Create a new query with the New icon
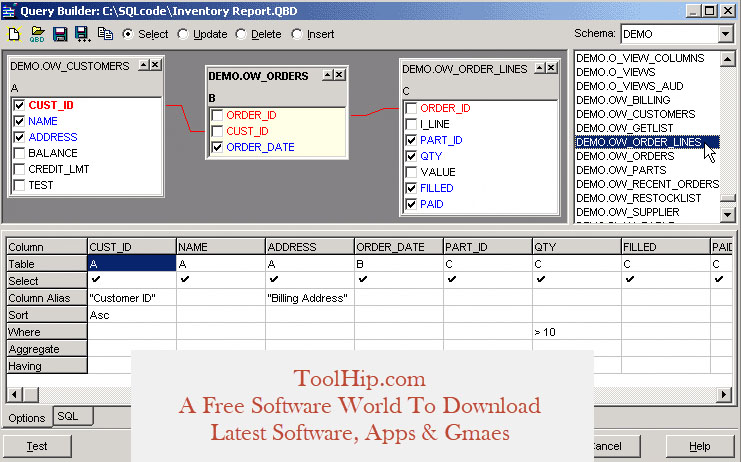 pyautogui.click(x=14, y=34)
